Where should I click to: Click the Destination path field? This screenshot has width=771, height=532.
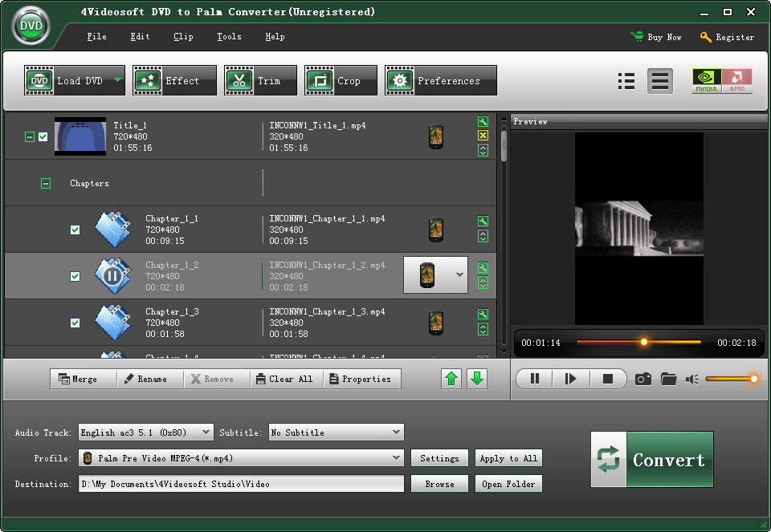[x=241, y=483]
